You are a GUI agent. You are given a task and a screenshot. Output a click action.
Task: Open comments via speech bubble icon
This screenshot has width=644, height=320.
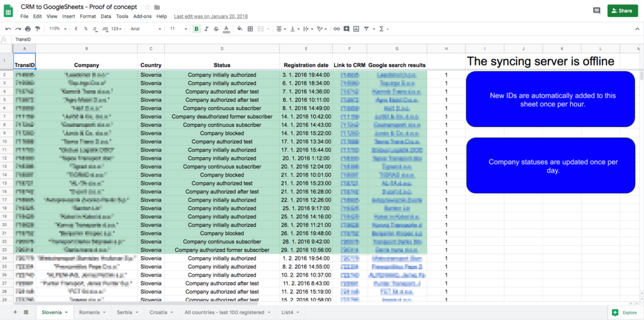(596, 11)
